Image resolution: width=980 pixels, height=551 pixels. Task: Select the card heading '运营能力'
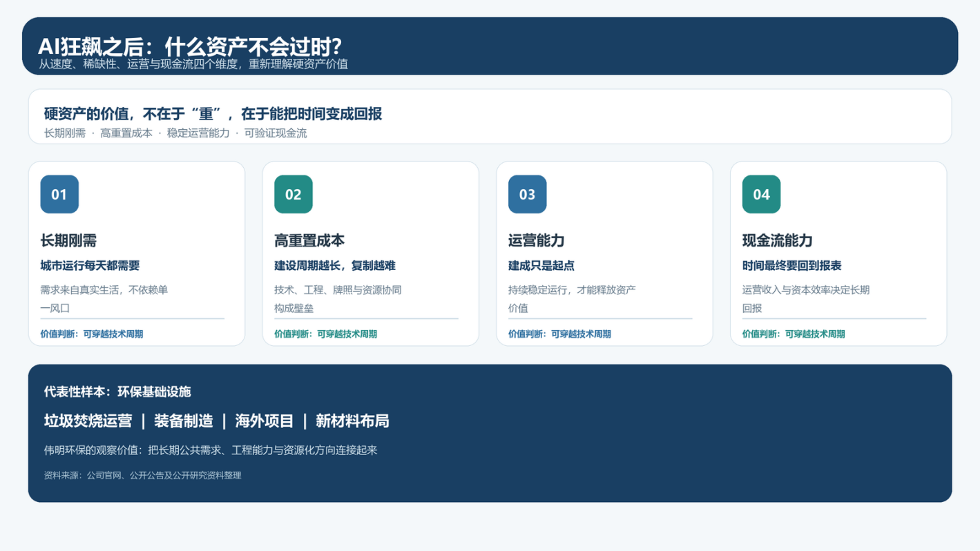pyautogui.click(x=537, y=240)
